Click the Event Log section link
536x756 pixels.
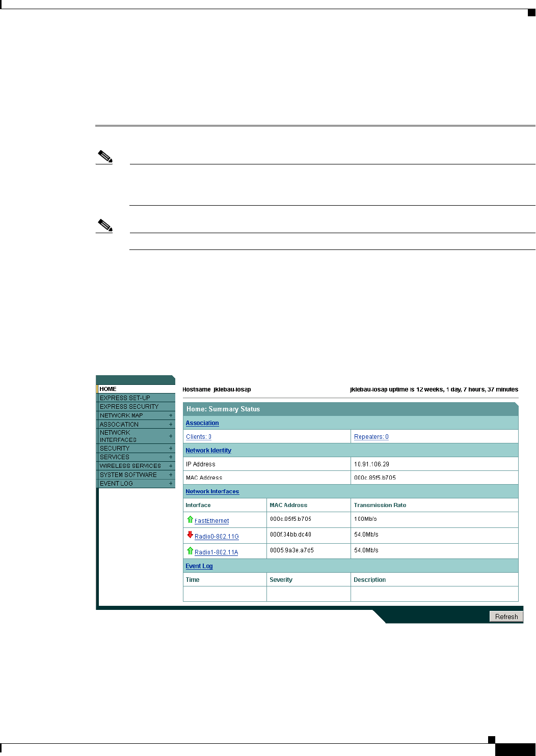click(x=199, y=566)
